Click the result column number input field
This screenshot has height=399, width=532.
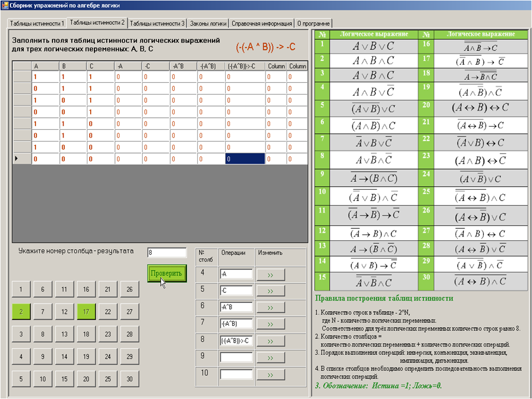pos(167,253)
